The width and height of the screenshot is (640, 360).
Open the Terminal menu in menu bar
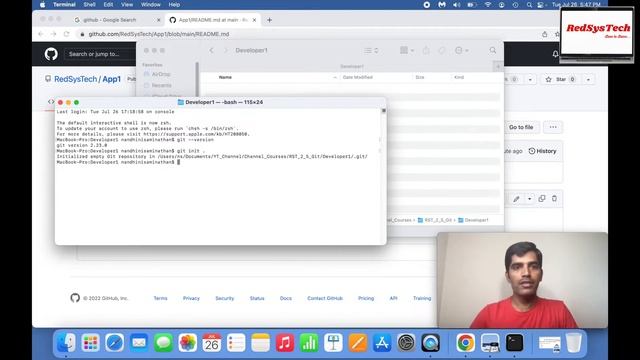[x=64, y=5]
